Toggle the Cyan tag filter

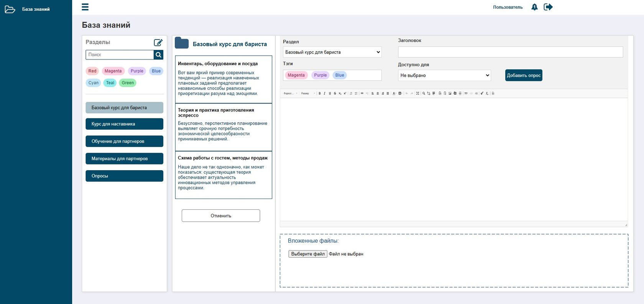coord(94,83)
